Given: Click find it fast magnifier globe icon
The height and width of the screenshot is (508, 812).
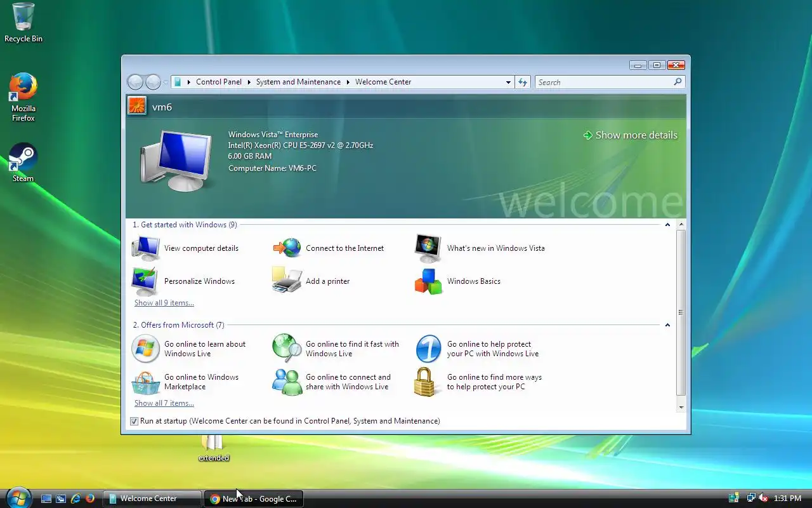Looking at the screenshot, I should pos(287,348).
